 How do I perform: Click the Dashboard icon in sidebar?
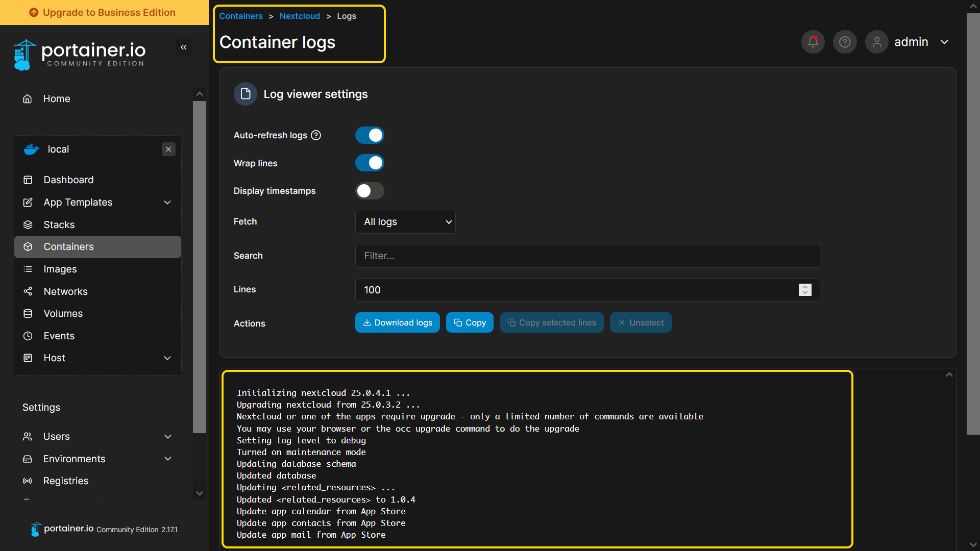pos(28,180)
